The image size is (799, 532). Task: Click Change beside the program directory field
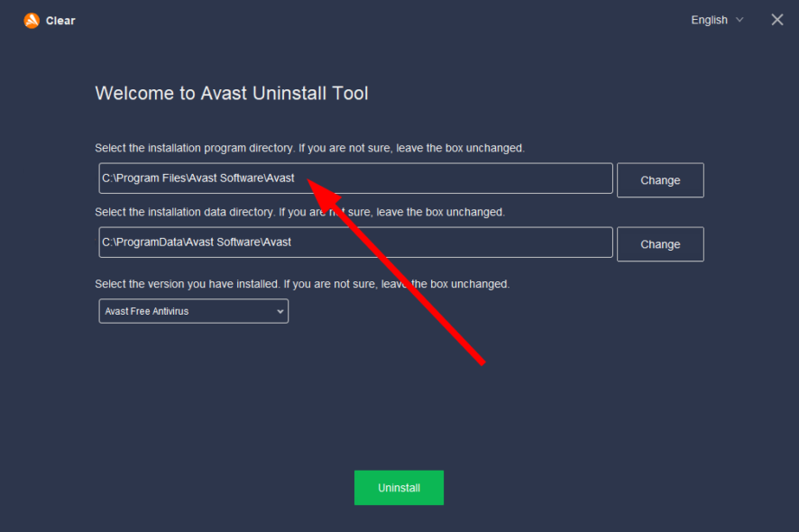[660, 179]
